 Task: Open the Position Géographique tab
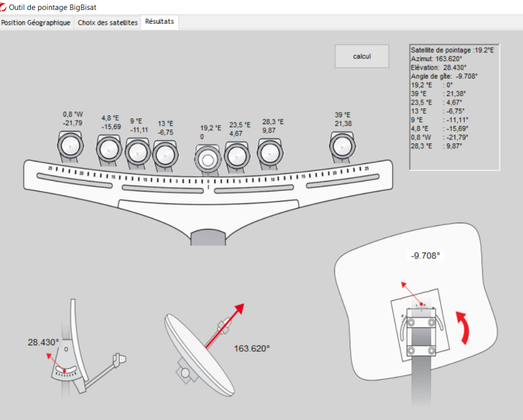coord(36,23)
